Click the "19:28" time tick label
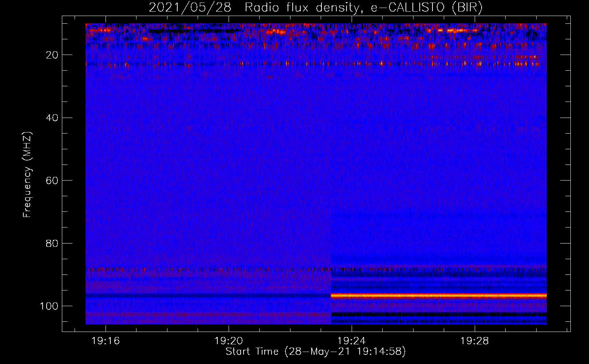 474,341
